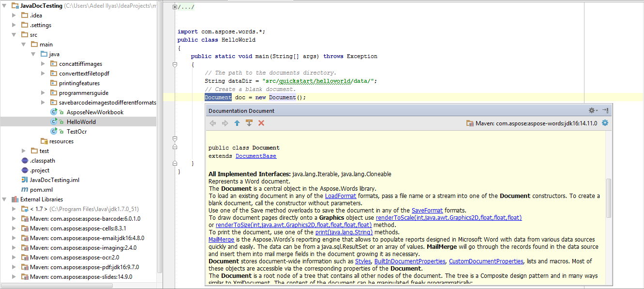Expand the Maven aspose-cells:8.3.1 library
This screenshot has width=644, height=289.
pyautogui.click(x=14, y=228)
